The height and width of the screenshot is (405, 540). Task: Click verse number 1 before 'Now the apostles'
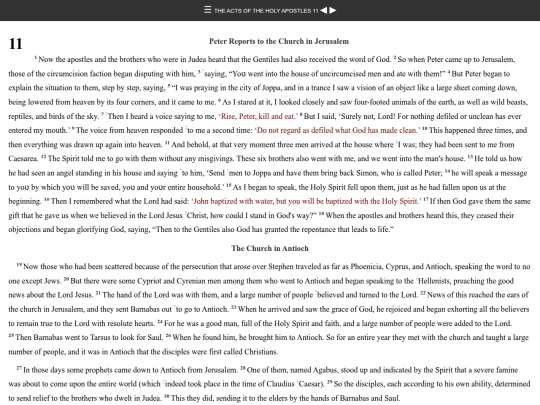click(x=36, y=58)
